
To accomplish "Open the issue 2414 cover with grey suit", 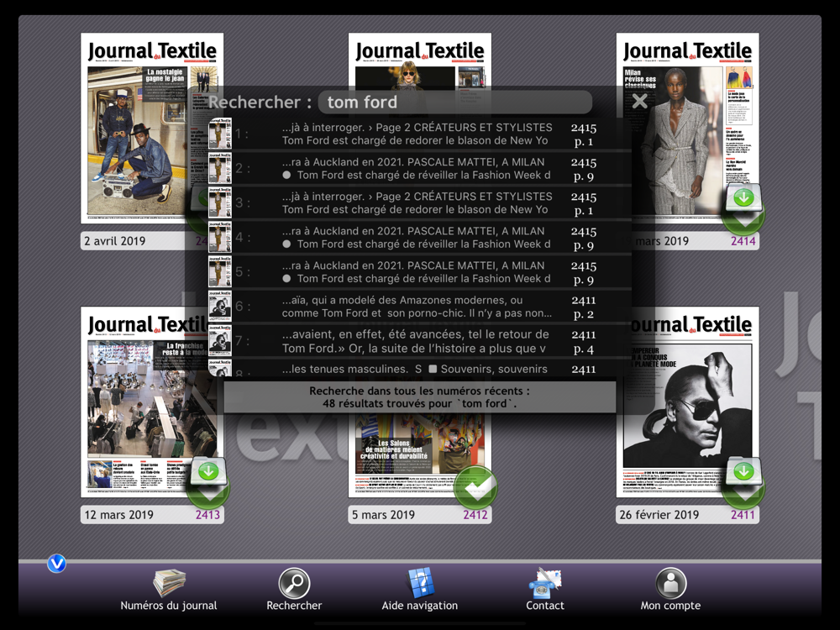I will click(x=687, y=128).
